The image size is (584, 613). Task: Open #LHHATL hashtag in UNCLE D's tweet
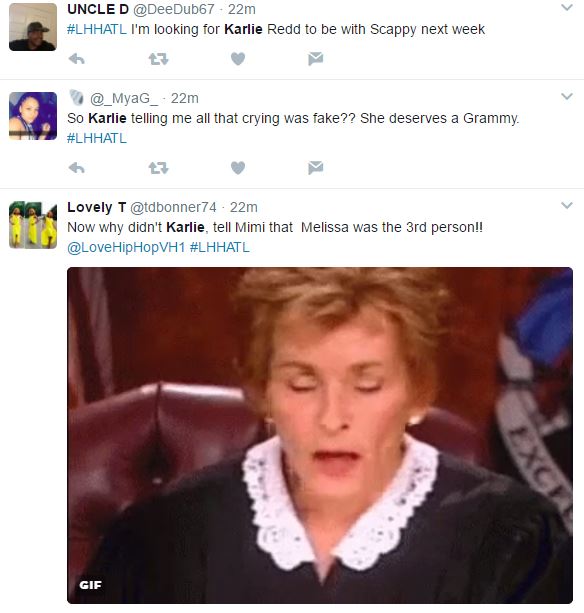97,29
